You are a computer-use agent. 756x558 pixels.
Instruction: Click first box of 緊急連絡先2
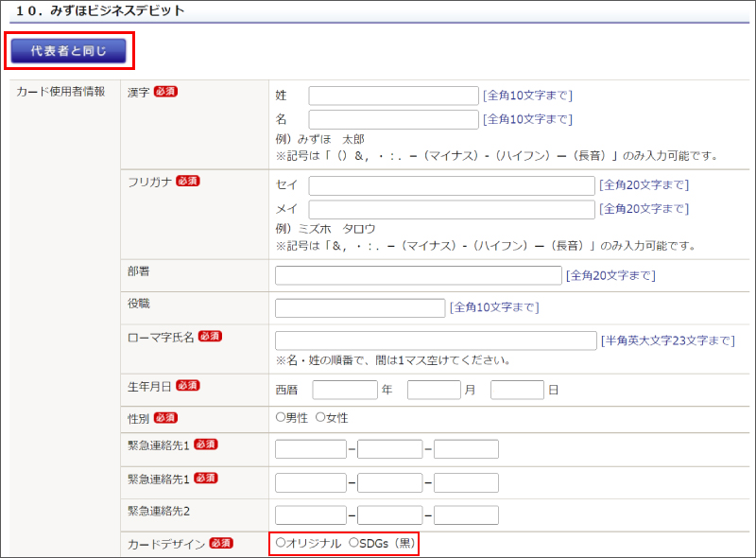pos(311,515)
